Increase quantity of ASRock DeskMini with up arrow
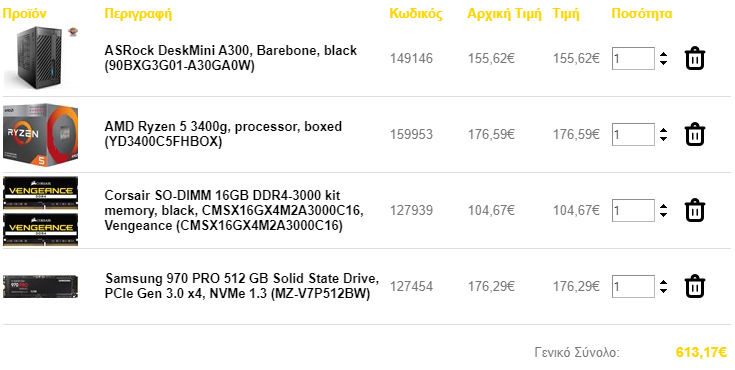Image resolution: width=735 pixels, height=370 pixels. click(x=663, y=55)
